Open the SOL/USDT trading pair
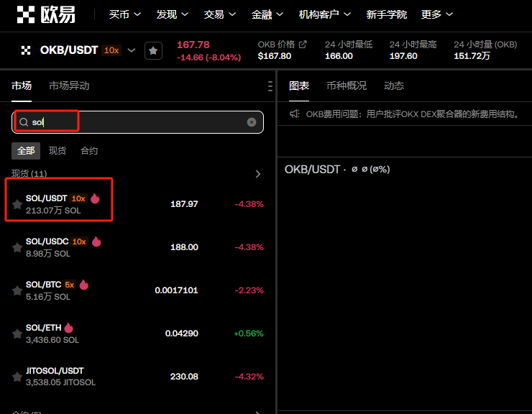Viewport: 532px width, 414px height. pyautogui.click(x=137, y=204)
